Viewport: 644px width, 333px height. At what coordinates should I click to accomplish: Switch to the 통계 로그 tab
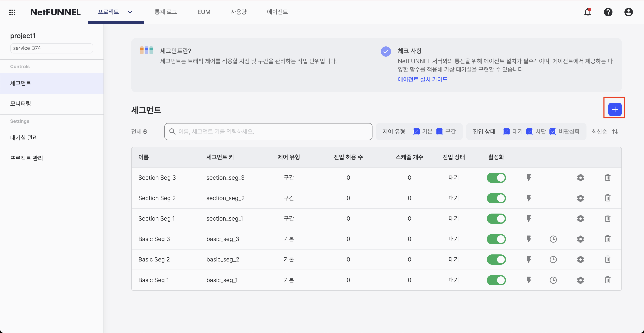(166, 12)
